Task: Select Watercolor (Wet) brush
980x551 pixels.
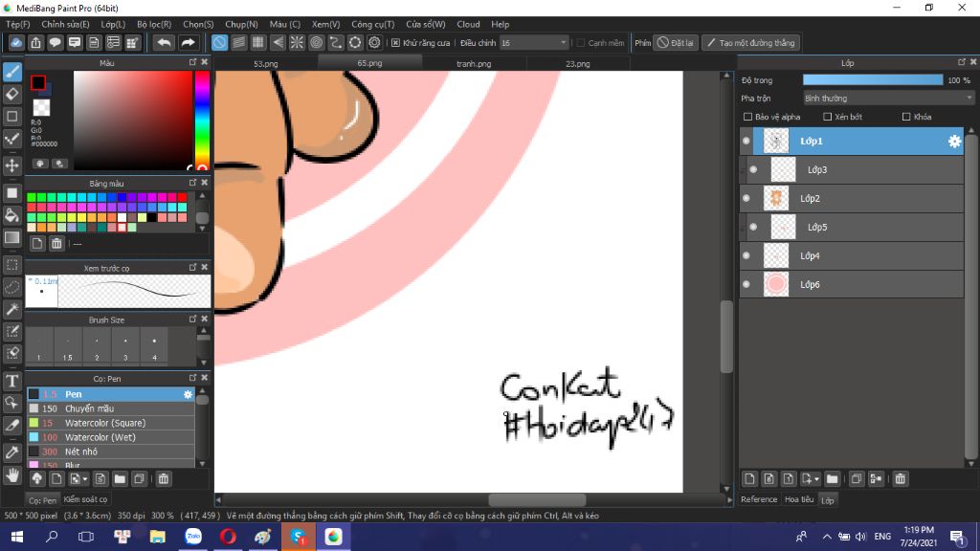Action: click(111, 437)
